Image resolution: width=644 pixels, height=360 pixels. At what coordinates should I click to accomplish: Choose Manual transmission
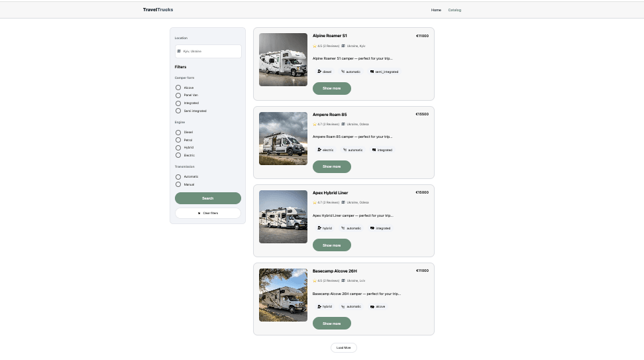click(x=178, y=184)
